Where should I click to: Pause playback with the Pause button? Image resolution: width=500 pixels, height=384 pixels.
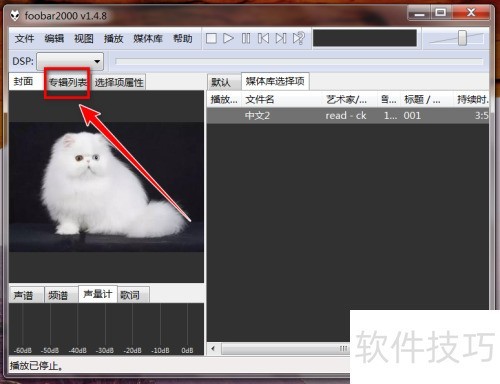246,38
